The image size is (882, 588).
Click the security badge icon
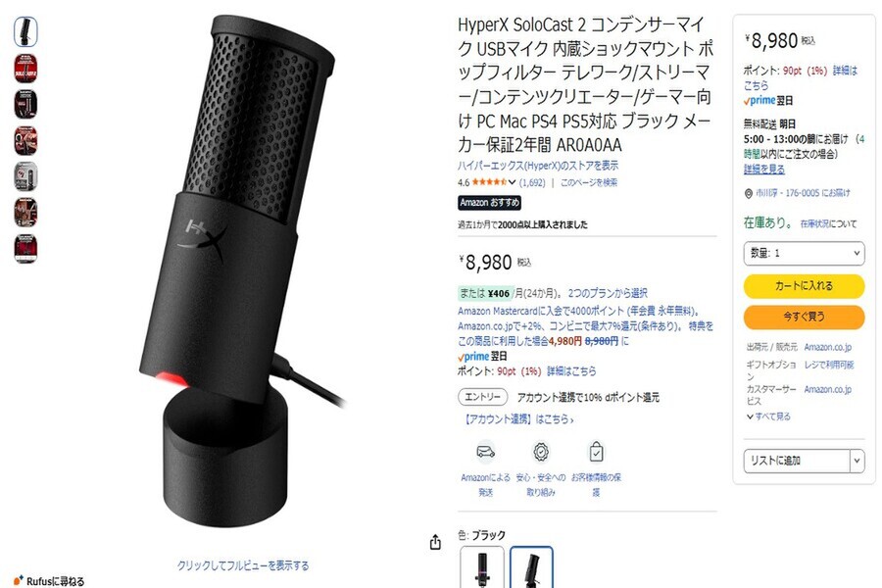[541, 451]
